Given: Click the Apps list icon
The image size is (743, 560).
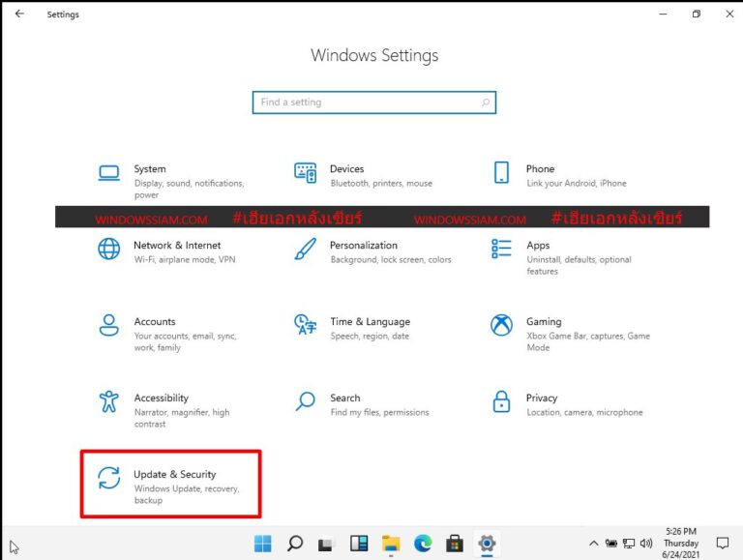Looking at the screenshot, I should [x=501, y=249].
